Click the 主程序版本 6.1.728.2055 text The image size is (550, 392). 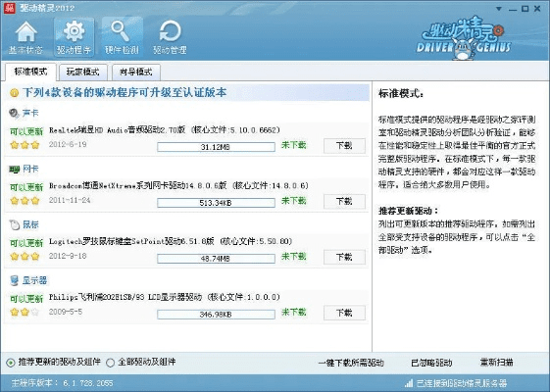[x=63, y=383]
